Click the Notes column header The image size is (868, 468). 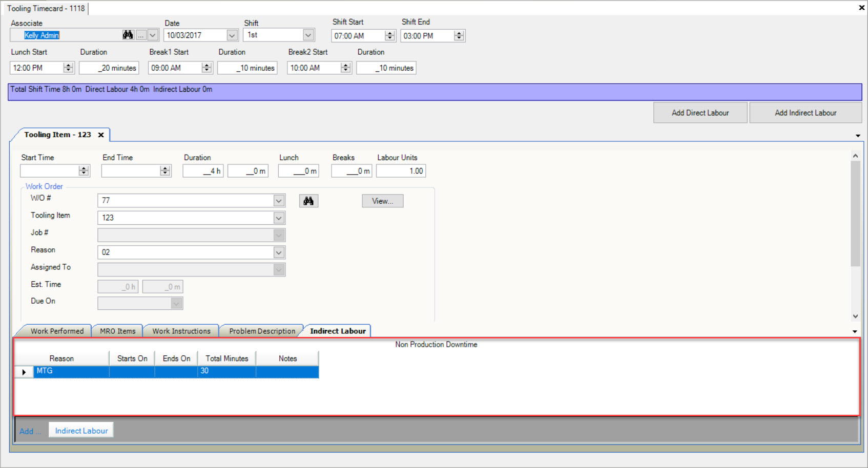(x=287, y=358)
